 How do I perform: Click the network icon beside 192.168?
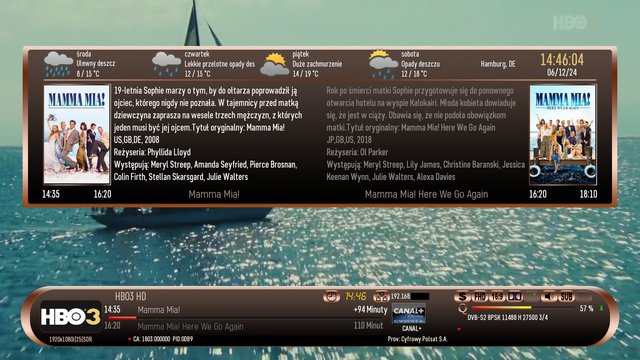[381, 297]
